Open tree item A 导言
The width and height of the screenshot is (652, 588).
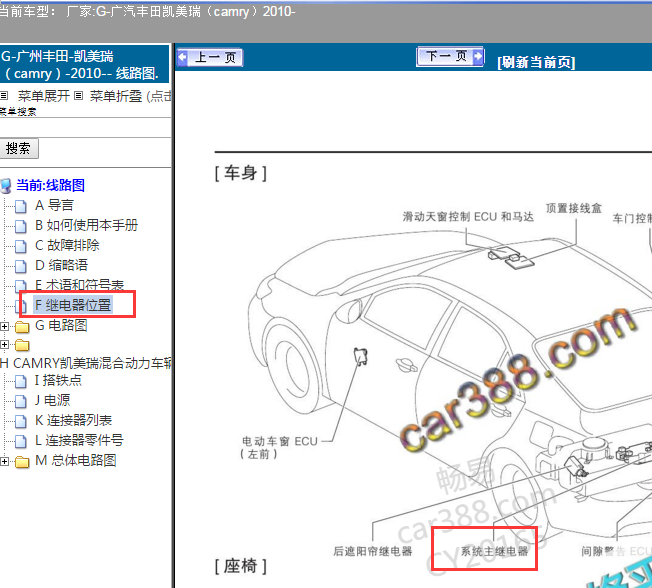click(x=54, y=205)
